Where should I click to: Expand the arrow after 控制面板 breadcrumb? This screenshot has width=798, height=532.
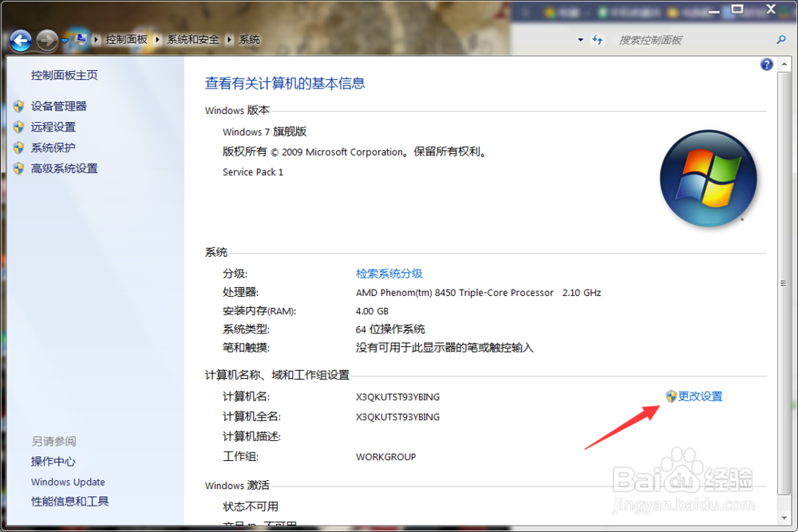coord(157,39)
